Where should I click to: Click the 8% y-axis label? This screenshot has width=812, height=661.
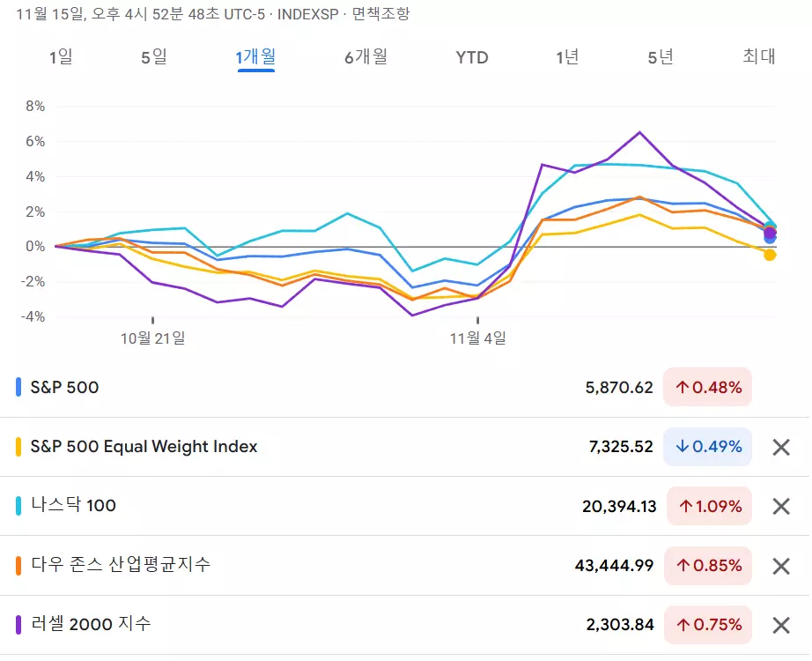tap(35, 107)
